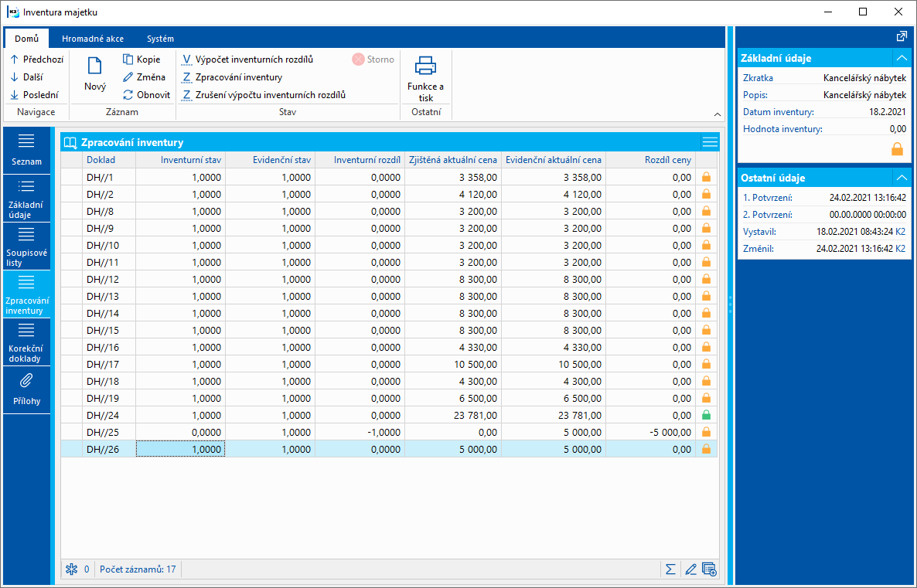917x588 pixels.
Task: Open Funkce a tisk printer icon
Action: [x=426, y=66]
